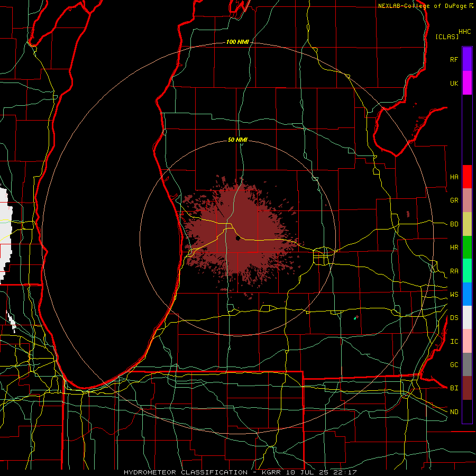Viewport: 476px width, 476px height.
Task: Click the "KGRR" station identifier in footer
Action: click(x=272, y=472)
